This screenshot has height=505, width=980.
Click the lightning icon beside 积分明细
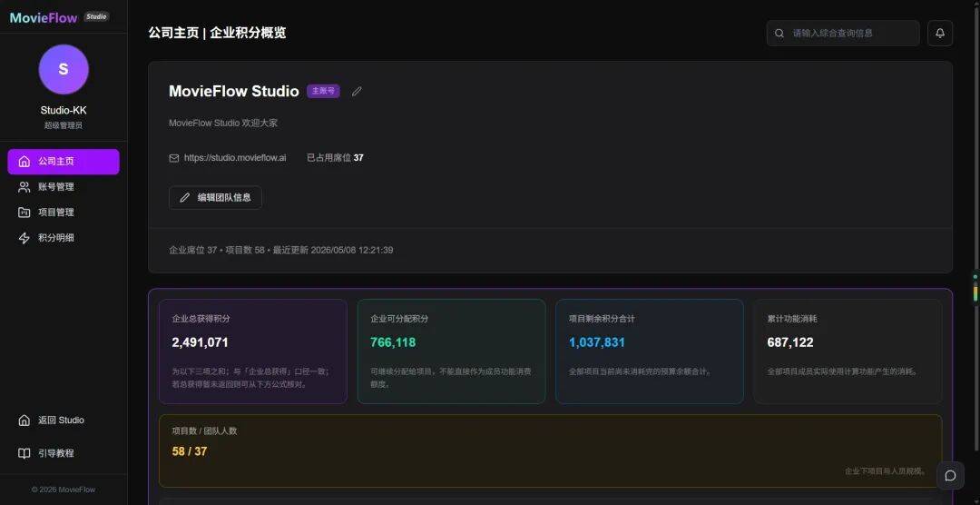pyautogui.click(x=24, y=238)
